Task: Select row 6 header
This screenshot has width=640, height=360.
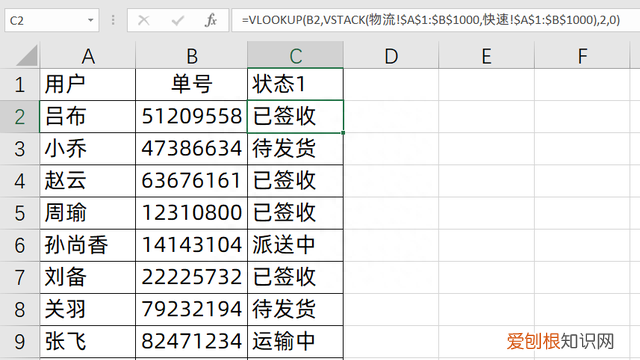Action: [x=20, y=245]
